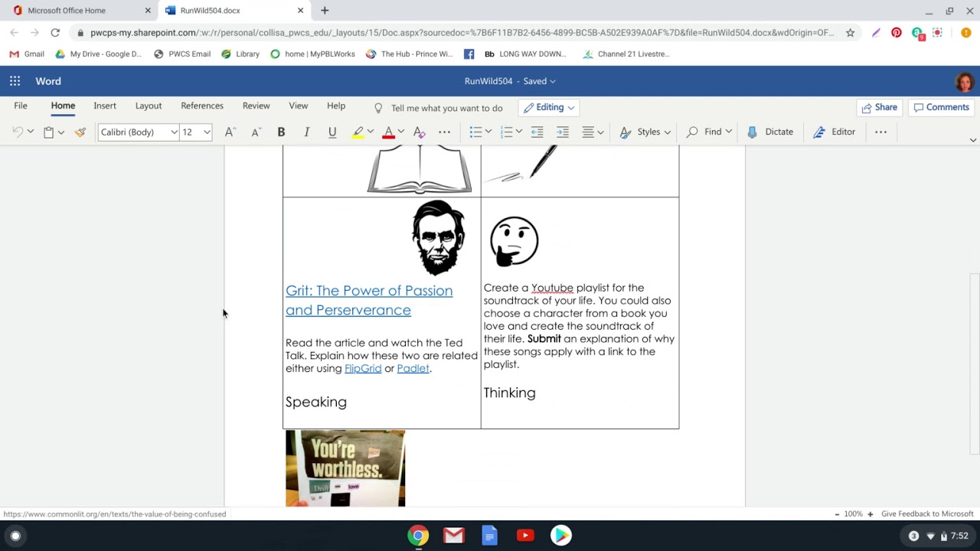Open the File menu

pos(21,106)
